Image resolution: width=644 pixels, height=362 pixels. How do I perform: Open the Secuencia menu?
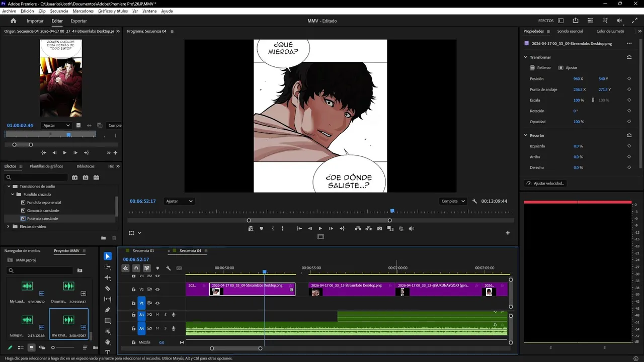tap(59, 11)
